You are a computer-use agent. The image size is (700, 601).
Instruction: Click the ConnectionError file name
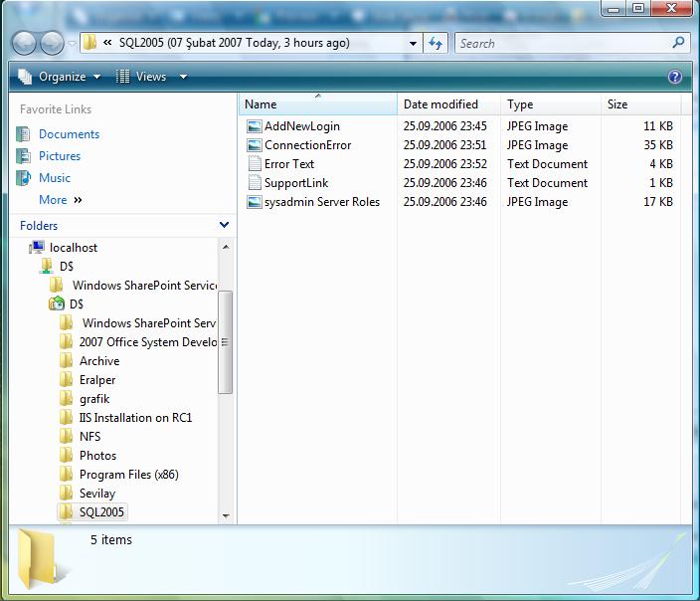coord(308,145)
